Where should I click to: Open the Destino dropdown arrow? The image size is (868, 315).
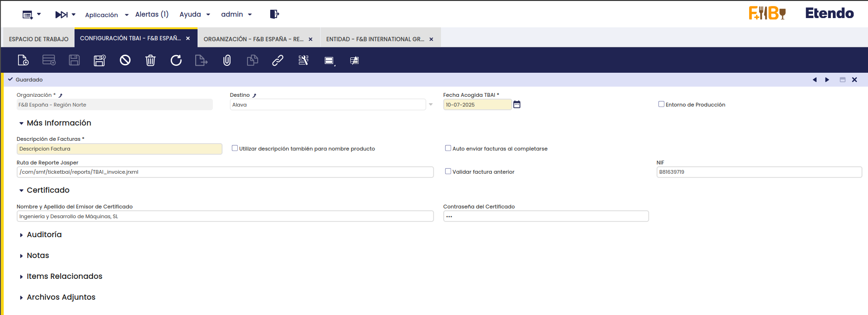pyautogui.click(x=431, y=105)
